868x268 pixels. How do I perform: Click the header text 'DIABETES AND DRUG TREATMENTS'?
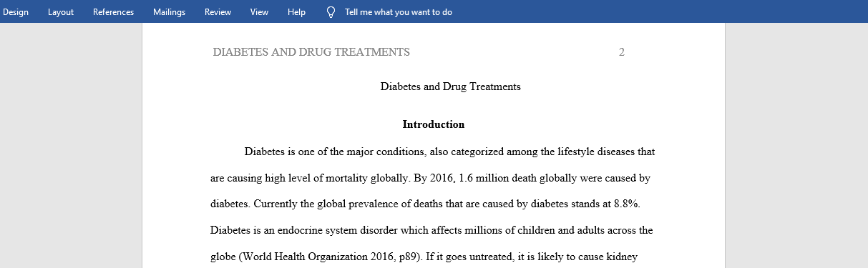pyautogui.click(x=311, y=52)
